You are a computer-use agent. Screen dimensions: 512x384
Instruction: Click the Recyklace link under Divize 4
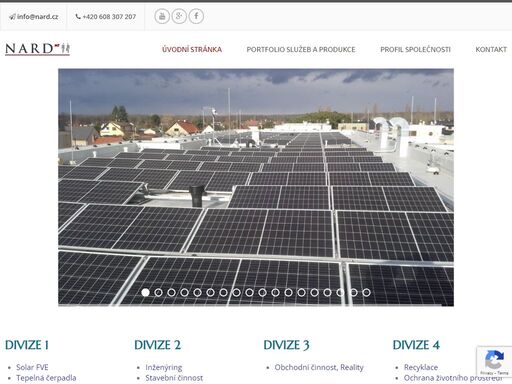[x=421, y=367]
